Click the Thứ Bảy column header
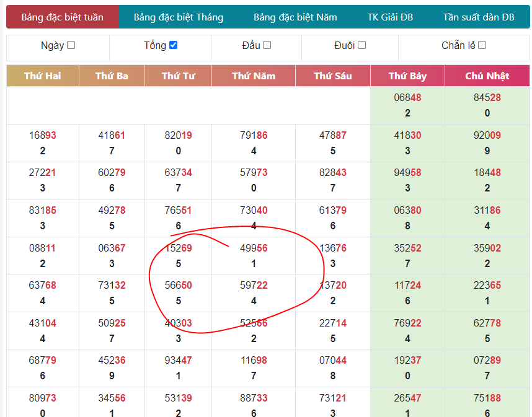The image size is (532, 417). 407,76
